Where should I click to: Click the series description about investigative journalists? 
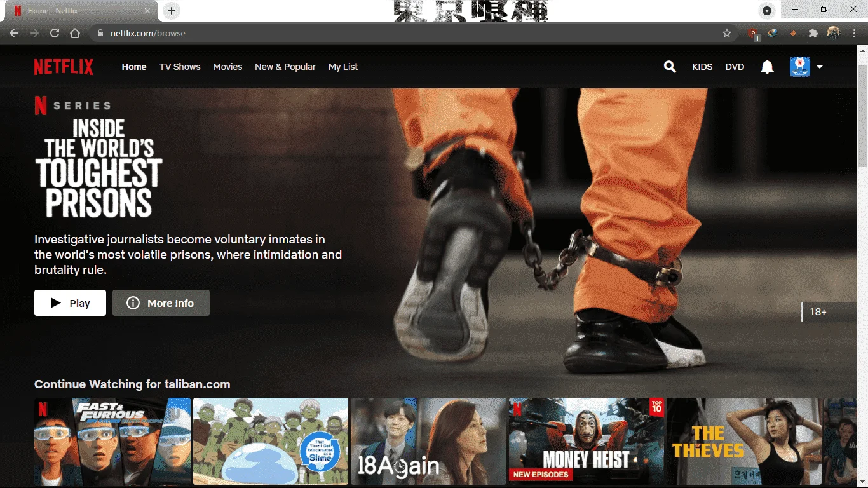pyautogui.click(x=188, y=255)
